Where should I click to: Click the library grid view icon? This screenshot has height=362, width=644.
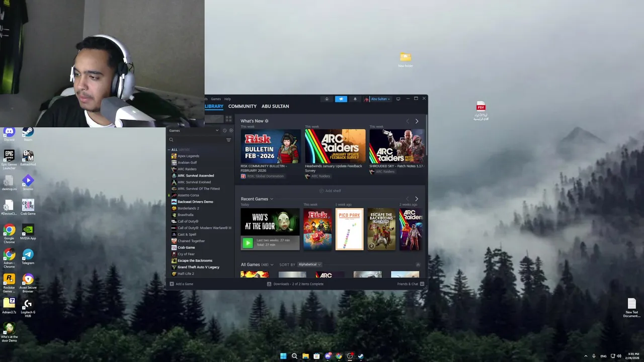(x=228, y=119)
